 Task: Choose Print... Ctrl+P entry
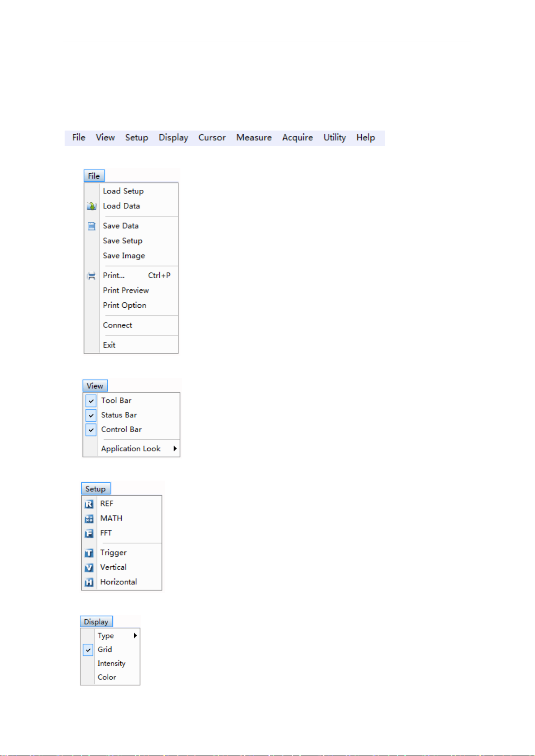pyautogui.click(x=131, y=275)
